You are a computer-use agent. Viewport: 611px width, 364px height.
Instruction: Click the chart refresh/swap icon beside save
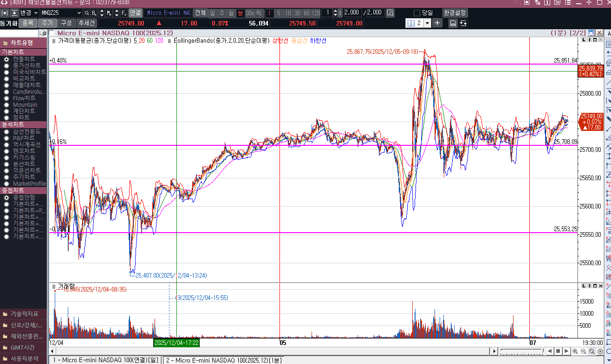(463, 23)
